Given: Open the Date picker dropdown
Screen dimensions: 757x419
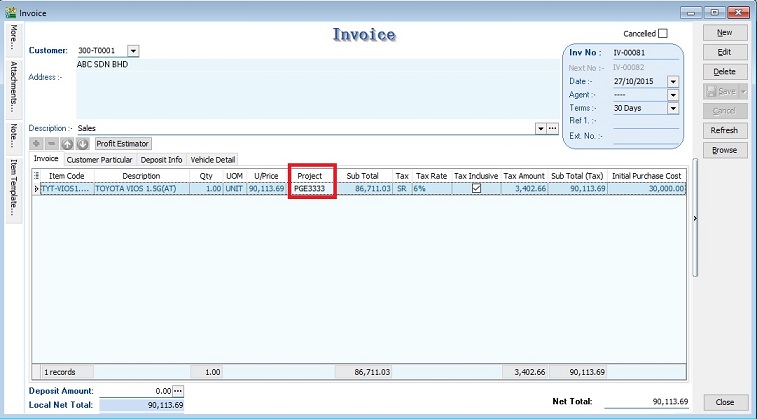Looking at the screenshot, I should pyautogui.click(x=673, y=82).
